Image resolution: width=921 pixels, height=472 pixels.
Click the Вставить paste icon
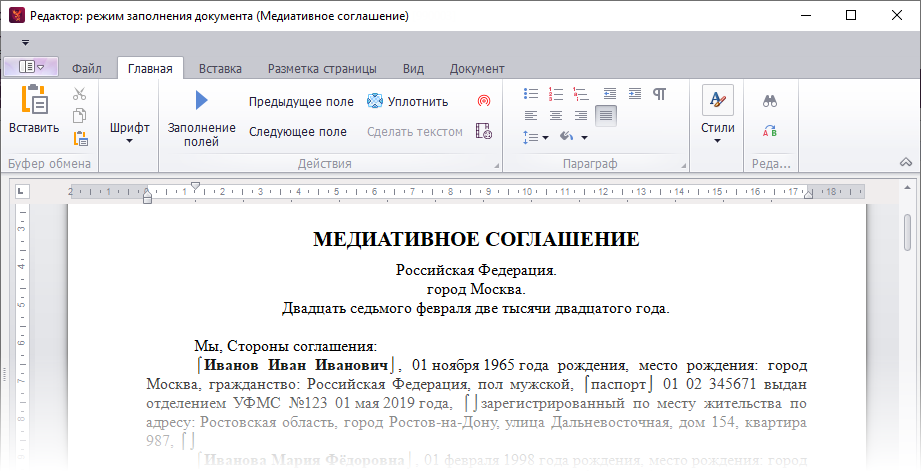coord(34,99)
